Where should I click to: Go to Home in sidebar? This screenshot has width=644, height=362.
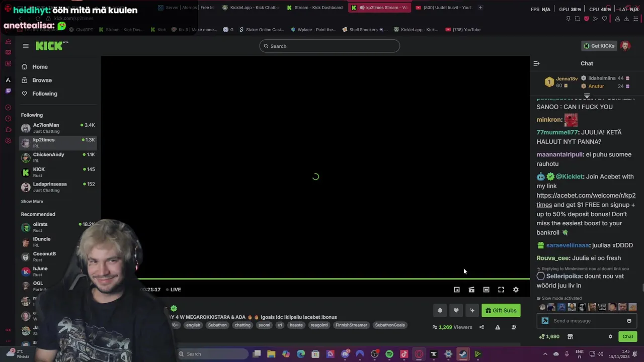pyautogui.click(x=40, y=67)
